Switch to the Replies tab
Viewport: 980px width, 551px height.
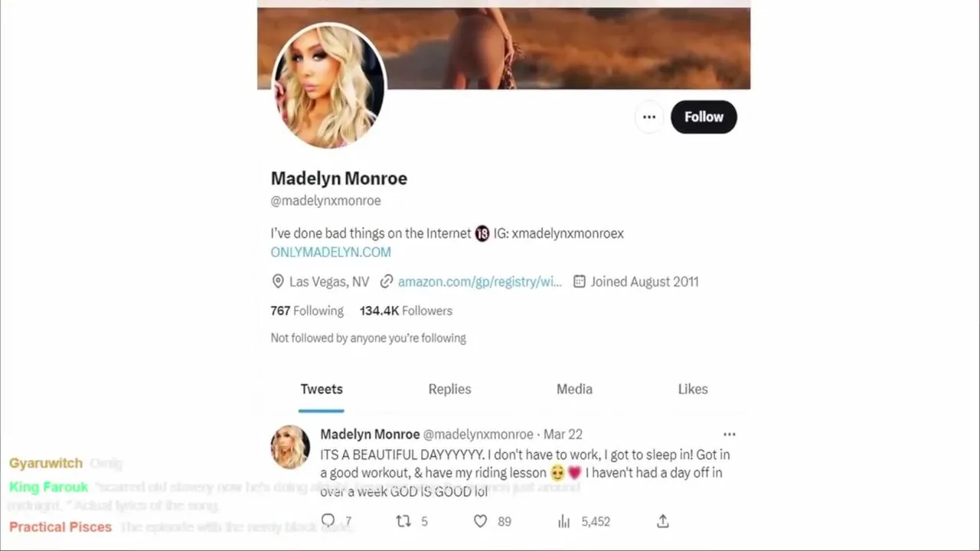point(449,389)
